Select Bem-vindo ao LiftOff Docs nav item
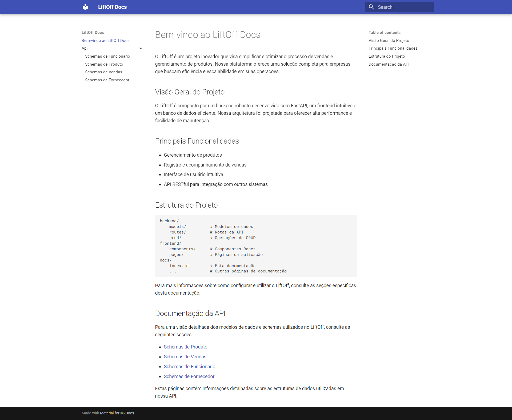 (x=105, y=41)
